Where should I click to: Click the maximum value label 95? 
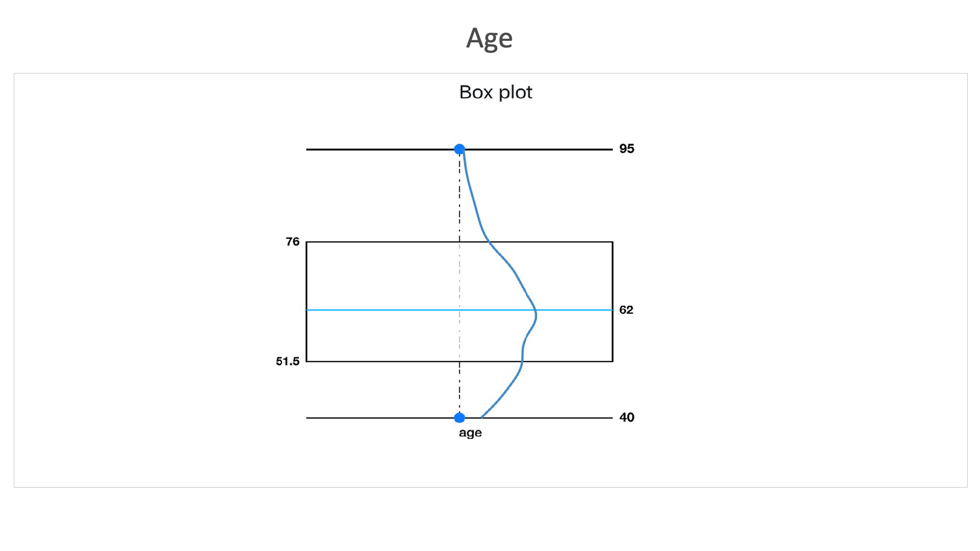(627, 148)
